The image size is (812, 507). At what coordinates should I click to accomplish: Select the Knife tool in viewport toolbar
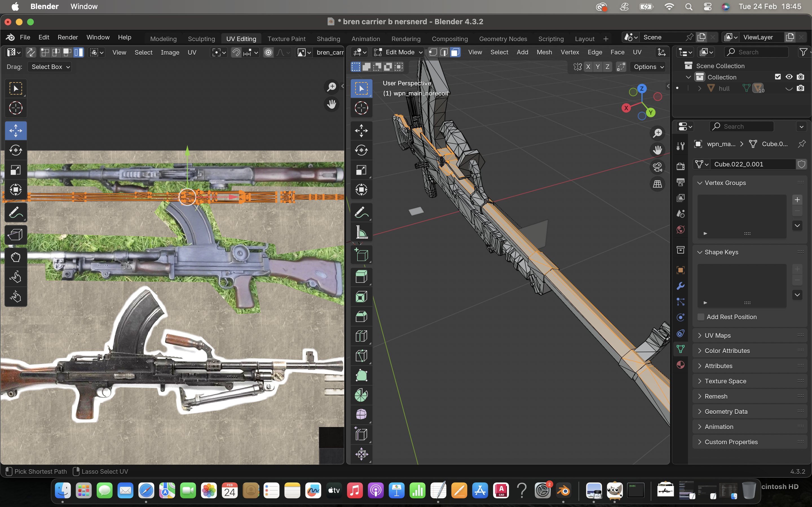(361, 356)
